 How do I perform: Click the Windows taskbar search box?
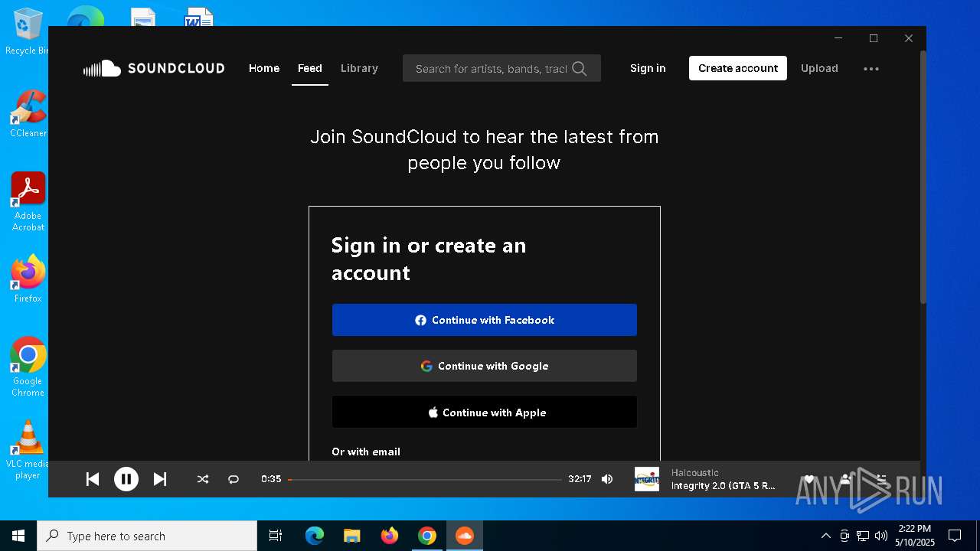point(147,536)
